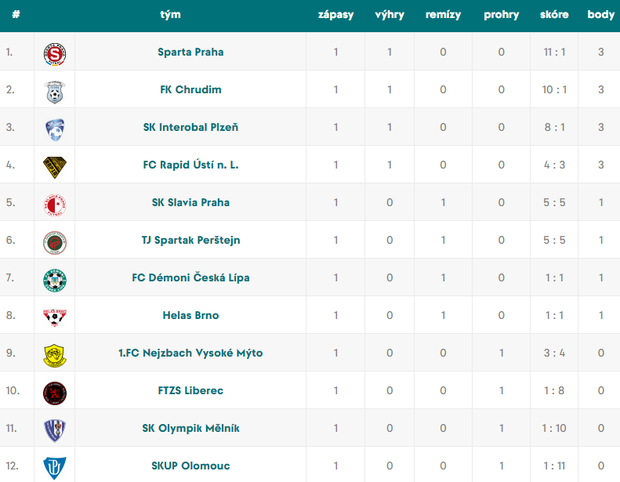This screenshot has width=620, height=482.
Task: Click the score '8 : 1' for Plzeň
Action: tap(554, 127)
